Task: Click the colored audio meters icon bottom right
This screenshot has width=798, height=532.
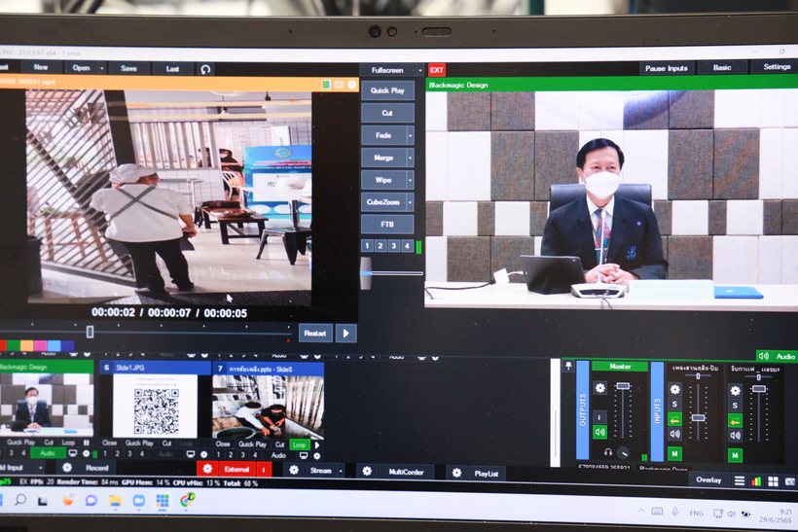Action: click(x=756, y=481)
